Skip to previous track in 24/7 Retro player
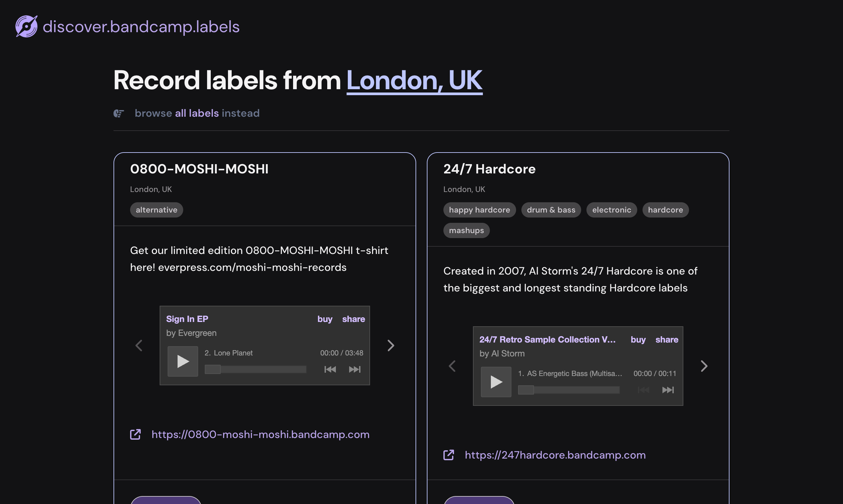 click(x=643, y=390)
